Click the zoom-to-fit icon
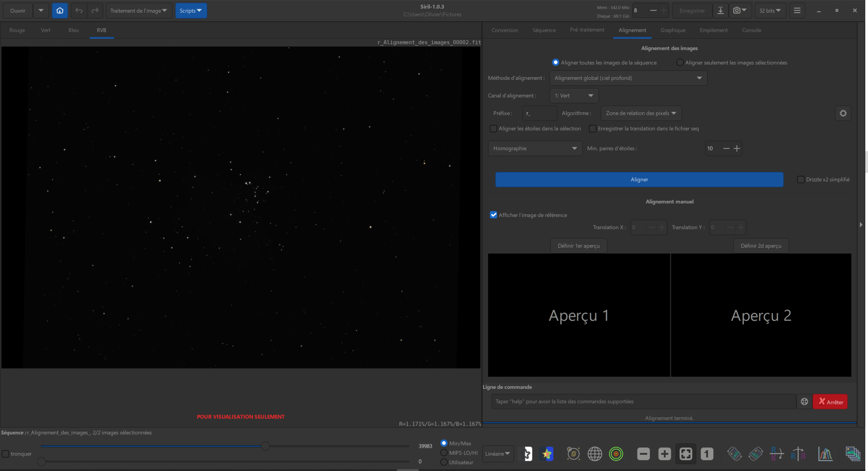Viewport: 868px width, 471px height. [685, 453]
